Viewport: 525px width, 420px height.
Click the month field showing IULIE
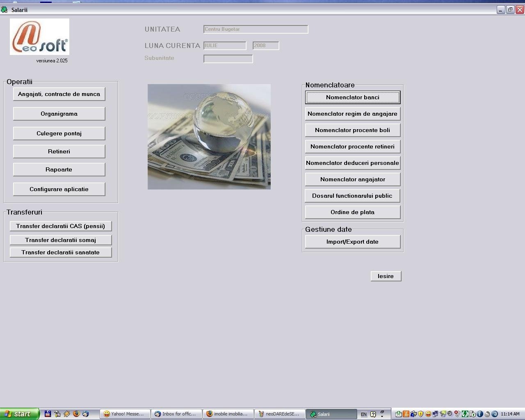point(225,46)
